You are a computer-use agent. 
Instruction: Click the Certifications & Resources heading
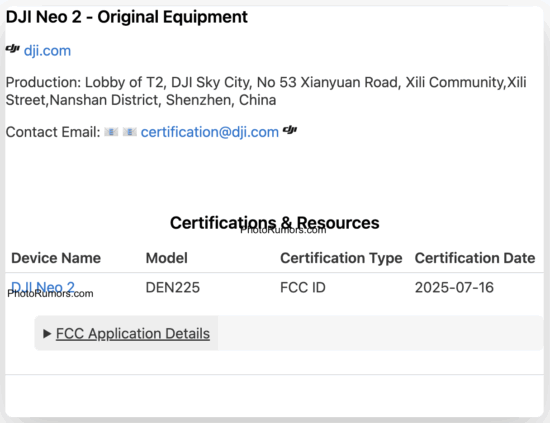pos(275,223)
